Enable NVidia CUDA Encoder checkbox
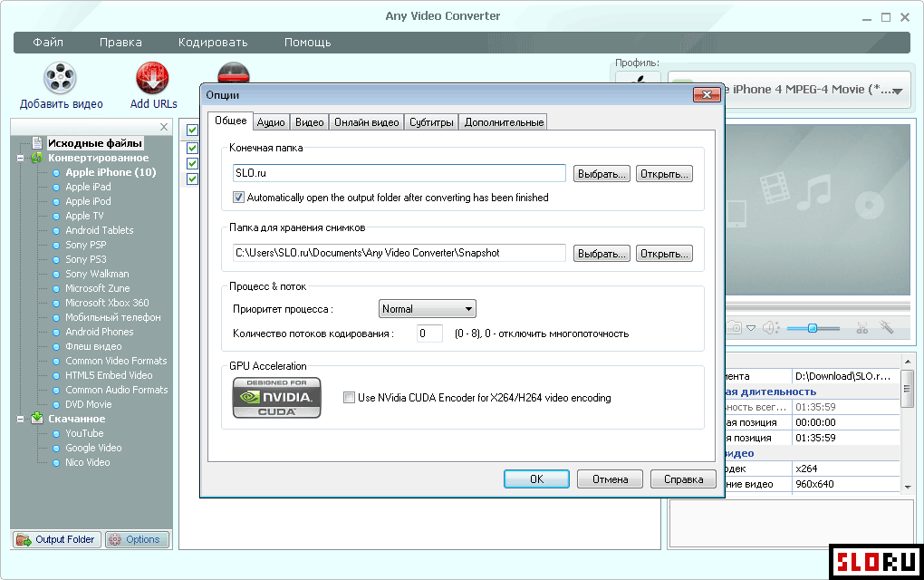This screenshot has width=924, height=580. coord(349,398)
